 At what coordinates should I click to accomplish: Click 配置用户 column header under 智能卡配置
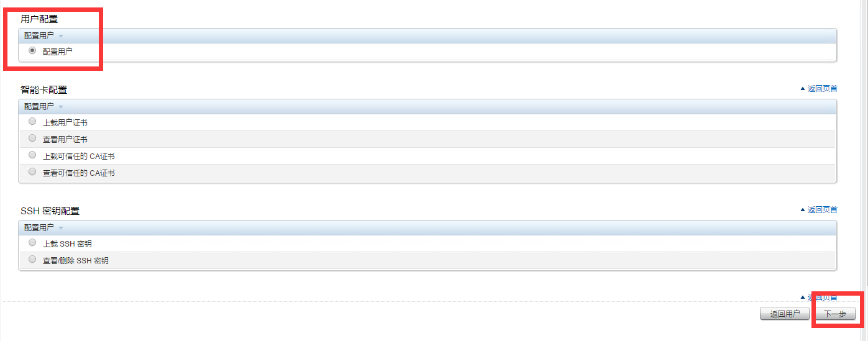pyautogui.click(x=39, y=107)
